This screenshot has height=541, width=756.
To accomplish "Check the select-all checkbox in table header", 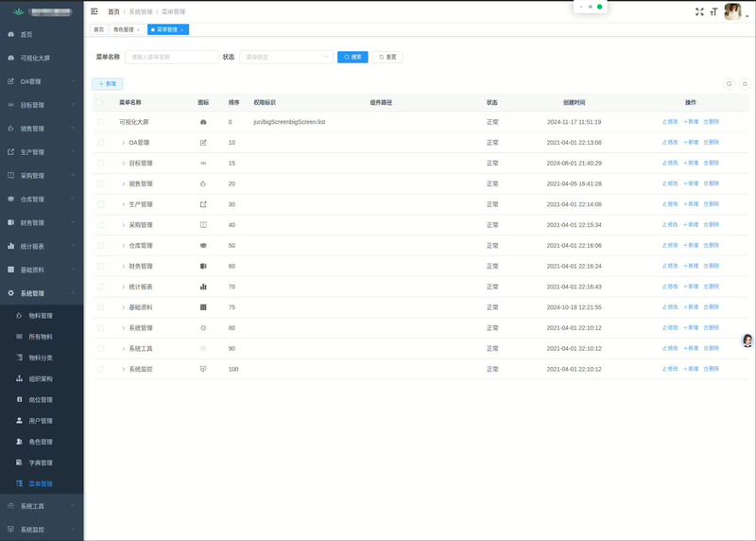I will pyautogui.click(x=100, y=102).
